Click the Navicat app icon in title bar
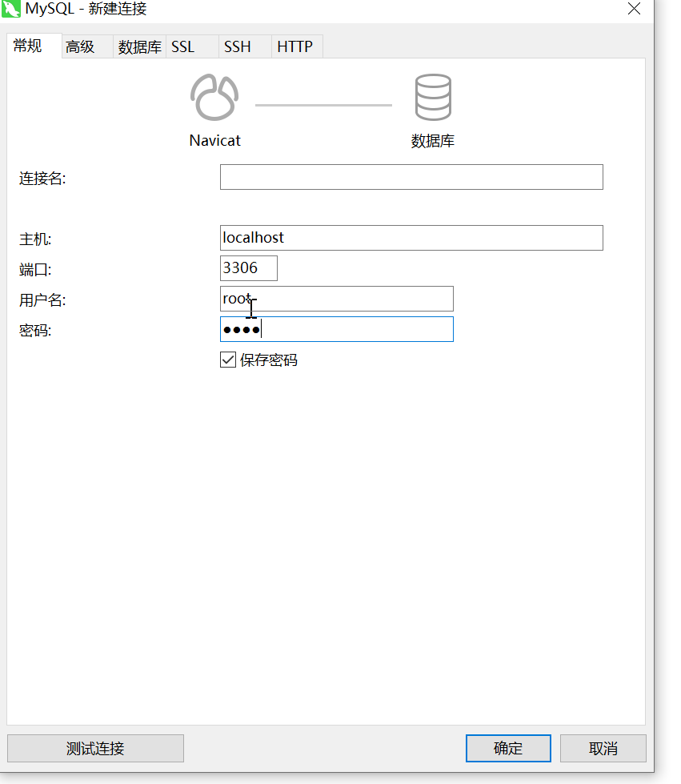The width and height of the screenshot is (681, 784). click(10, 9)
